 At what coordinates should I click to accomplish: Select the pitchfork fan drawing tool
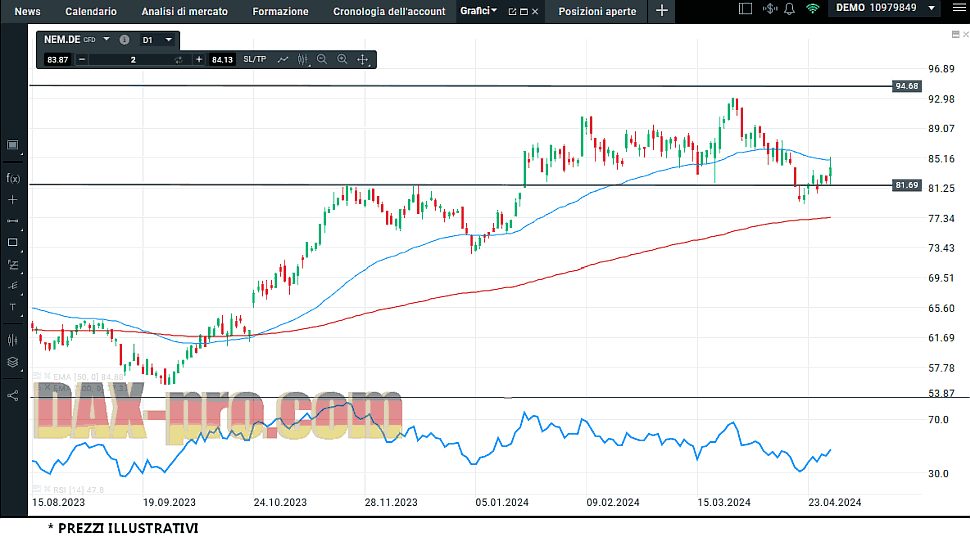(13, 286)
